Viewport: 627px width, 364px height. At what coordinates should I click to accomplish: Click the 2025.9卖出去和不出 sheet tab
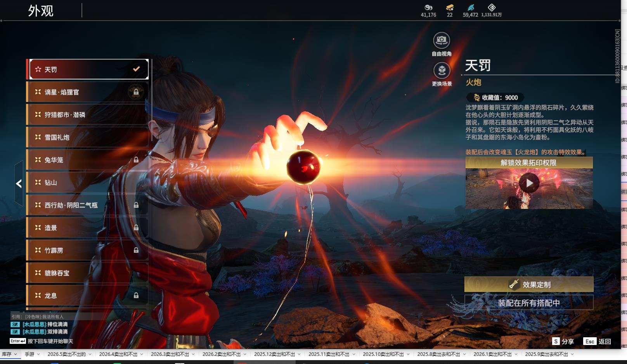pyautogui.click(x=547, y=354)
